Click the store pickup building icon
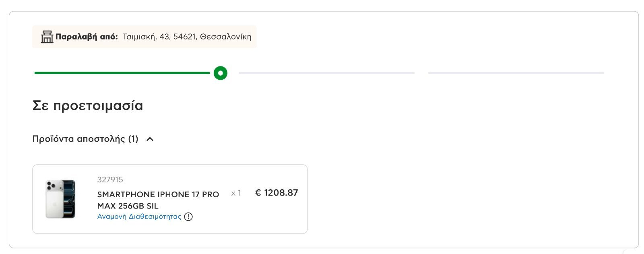Screen dimensions: 644x254 pos(47,37)
